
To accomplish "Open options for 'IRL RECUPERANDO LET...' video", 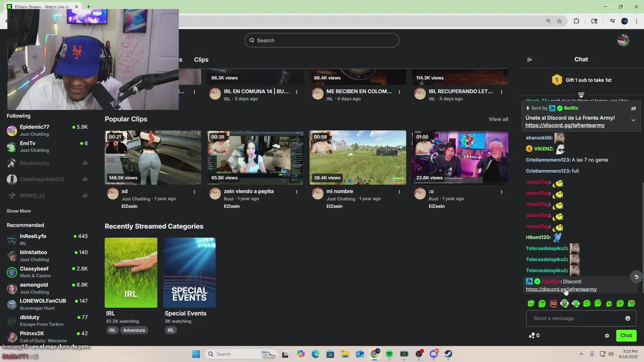I will [502, 92].
